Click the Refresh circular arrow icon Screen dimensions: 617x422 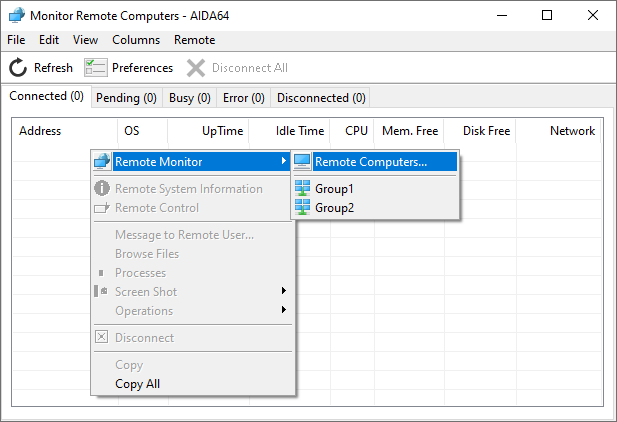[x=18, y=67]
